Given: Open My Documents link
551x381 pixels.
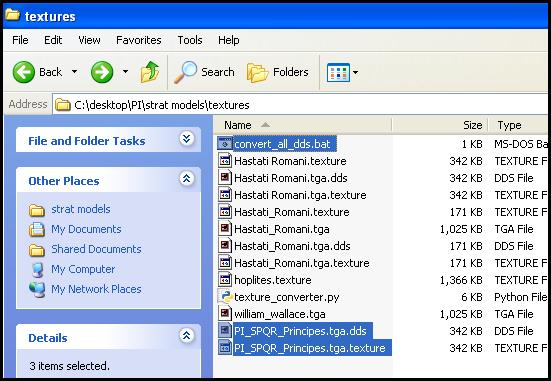Looking at the screenshot, I should 86,229.
